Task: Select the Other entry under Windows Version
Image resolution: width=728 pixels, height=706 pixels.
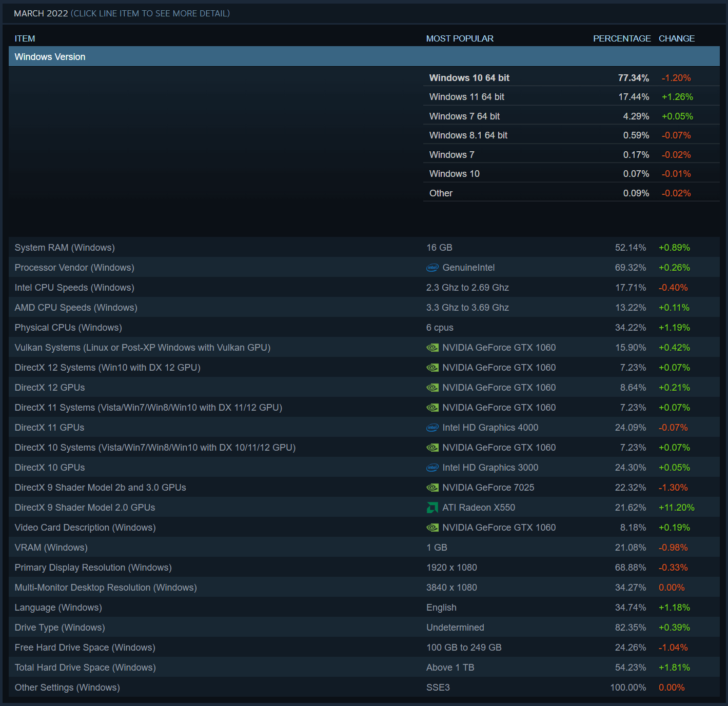Action: [x=572, y=193]
